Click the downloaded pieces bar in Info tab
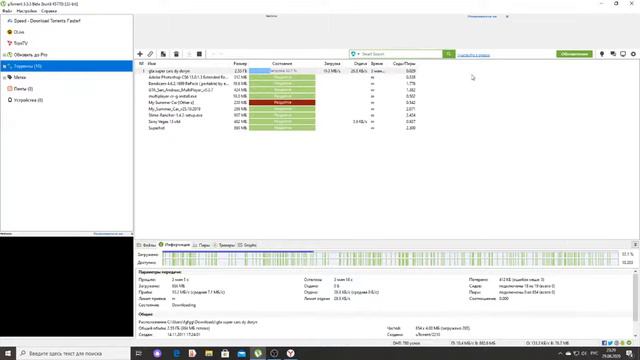640x360 pixels. point(390,254)
